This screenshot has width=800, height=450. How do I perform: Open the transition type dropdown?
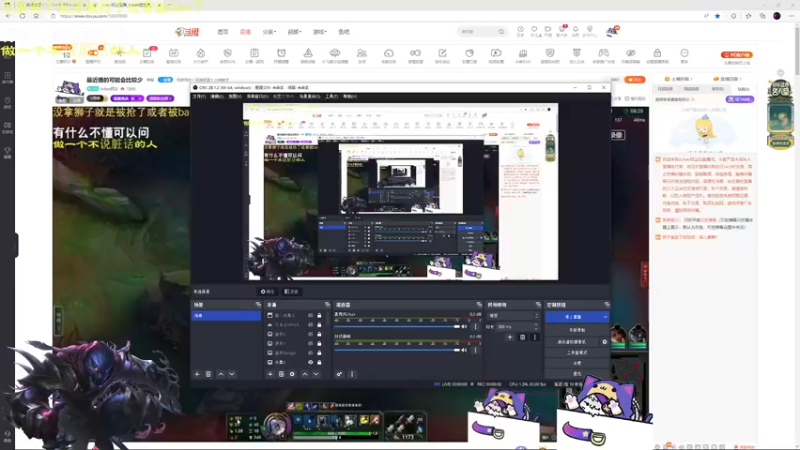coord(513,316)
